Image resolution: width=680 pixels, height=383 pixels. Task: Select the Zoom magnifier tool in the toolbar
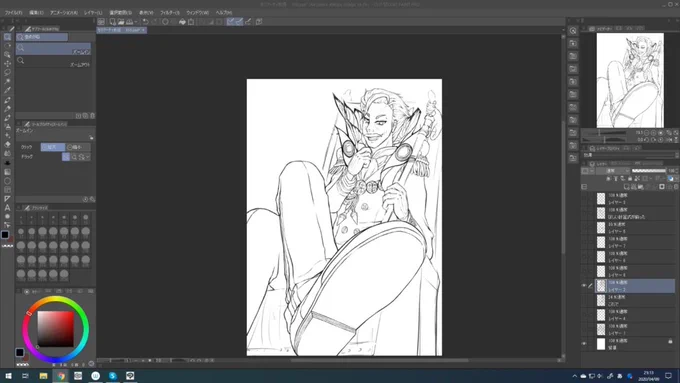point(7,37)
